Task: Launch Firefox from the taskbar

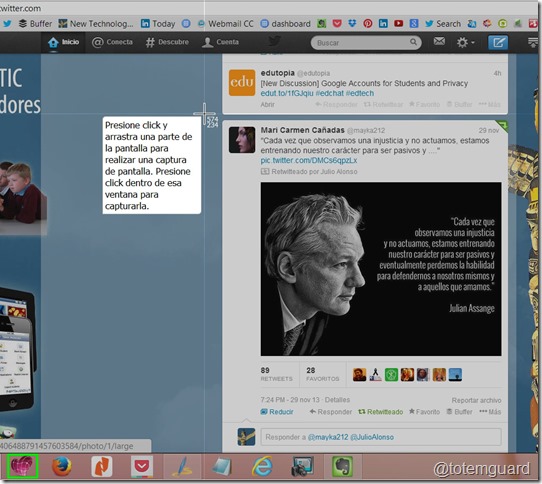Action: 62,467
